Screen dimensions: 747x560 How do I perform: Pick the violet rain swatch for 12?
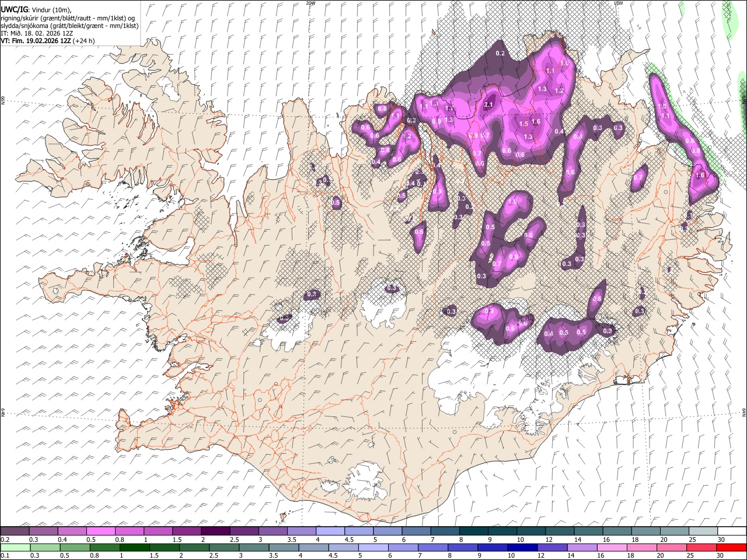pos(553,547)
